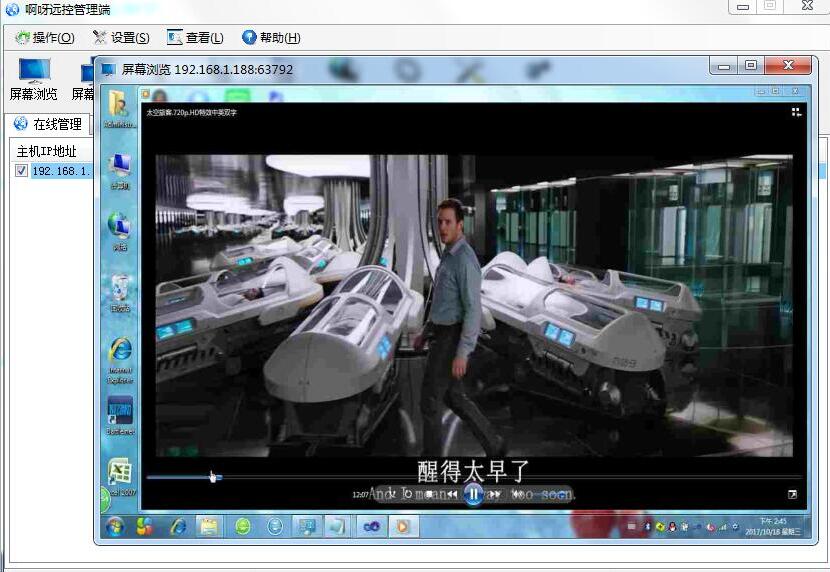The image size is (830, 572).
Task: Click the 主机IP地址 column header
Action: [47, 151]
